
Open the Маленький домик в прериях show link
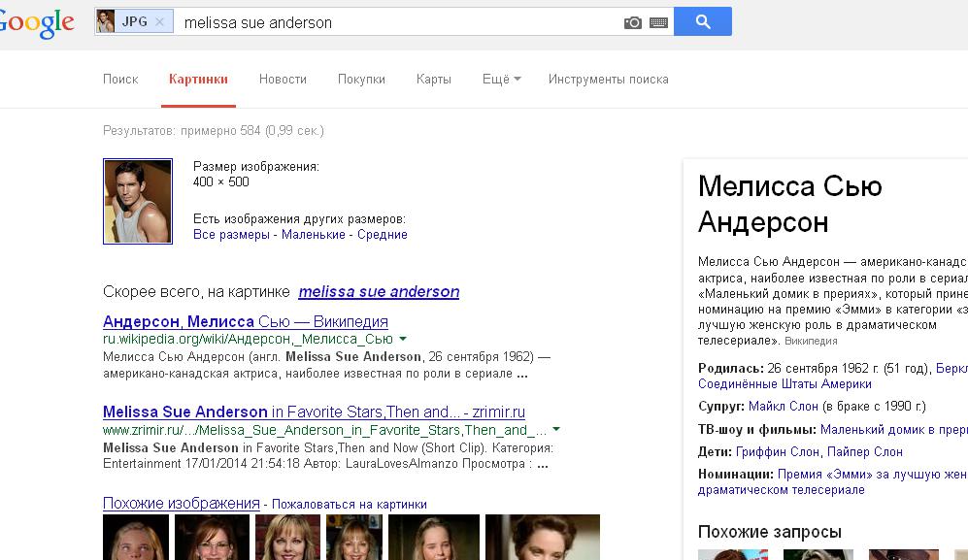[894, 430]
